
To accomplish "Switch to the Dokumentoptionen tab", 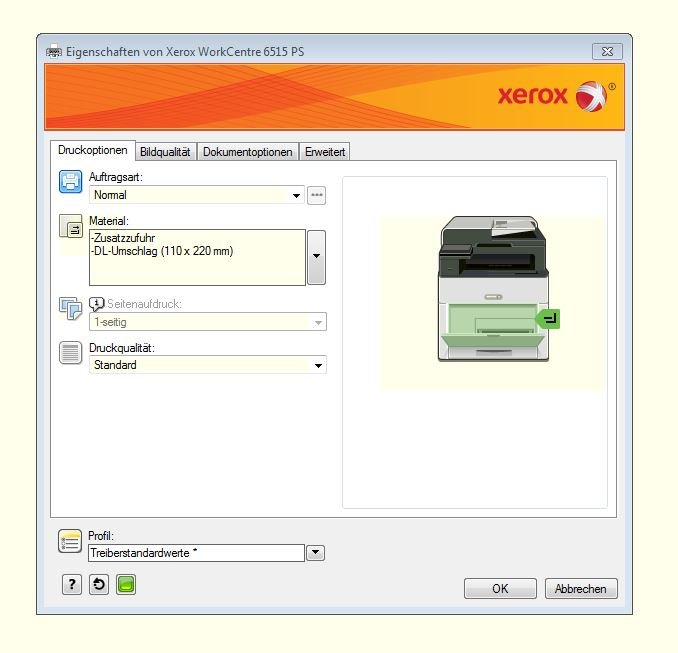I will (x=248, y=152).
